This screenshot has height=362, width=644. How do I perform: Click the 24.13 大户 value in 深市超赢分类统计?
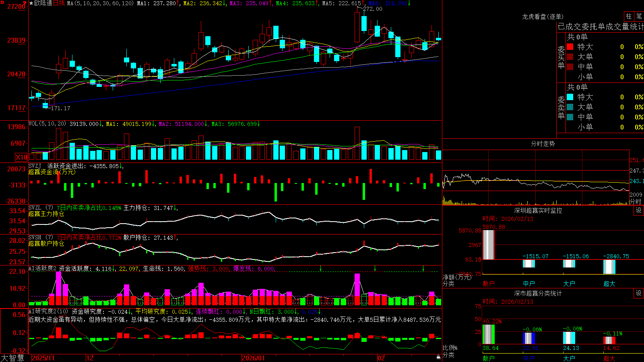[x=571, y=348]
